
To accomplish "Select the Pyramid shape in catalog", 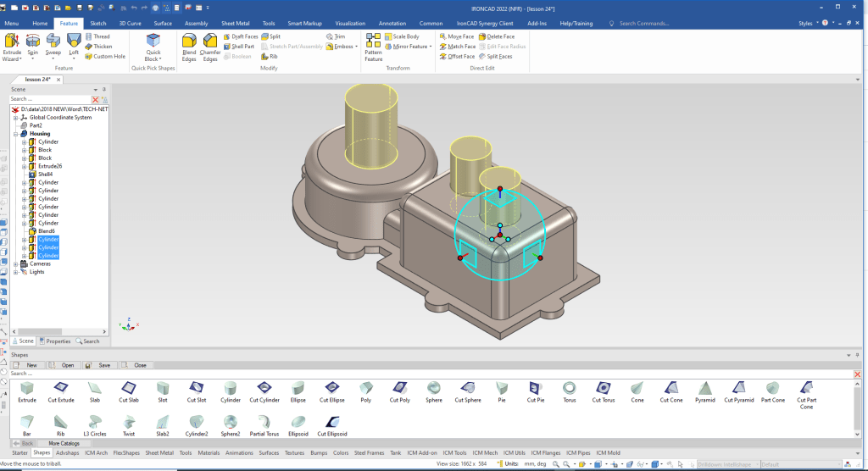I will [704, 390].
